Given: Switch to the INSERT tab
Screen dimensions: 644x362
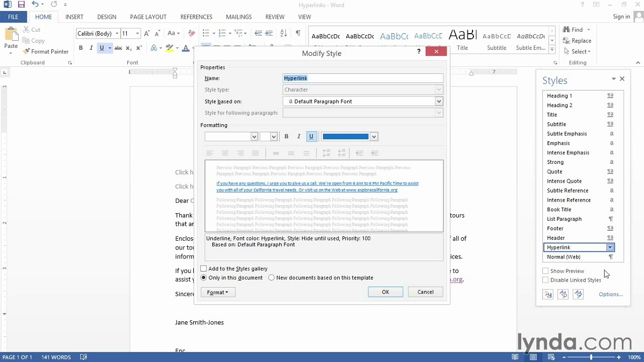Looking at the screenshot, I should 74,17.
